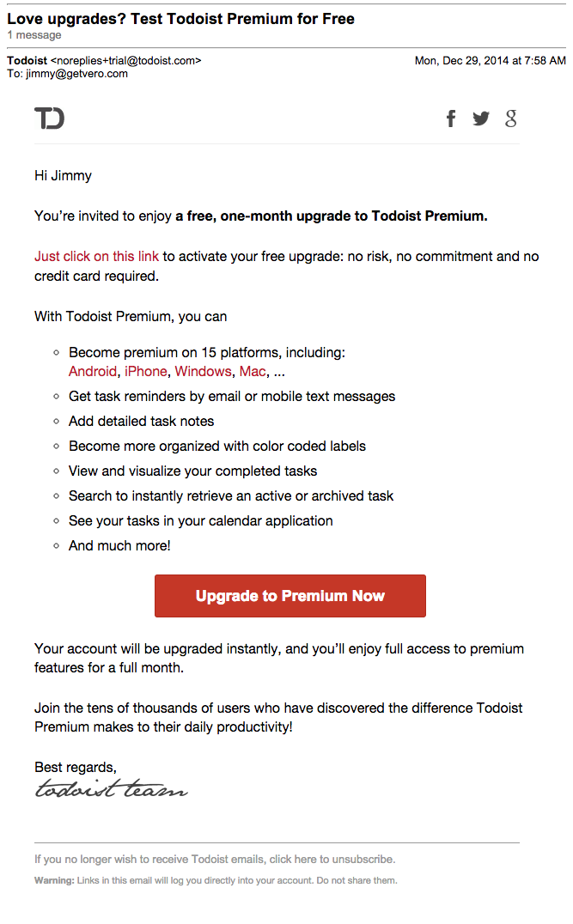Open the Todoist Twitter bird icon
Viewport: 573px width, 924px height.
[x=481, y=119]
